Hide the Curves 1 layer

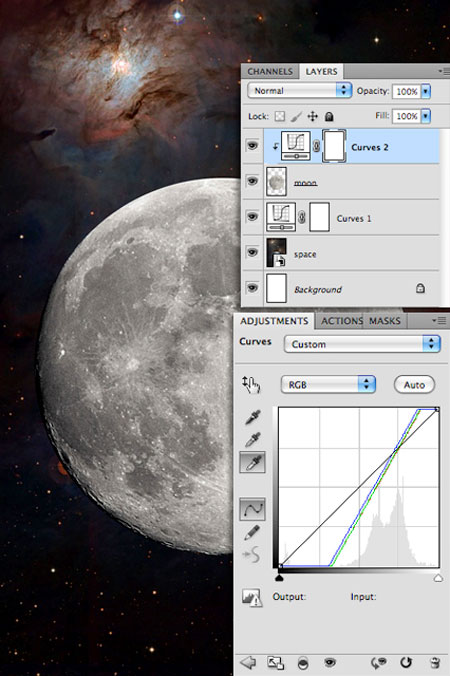pyautogui.click(x=253, y=216)
